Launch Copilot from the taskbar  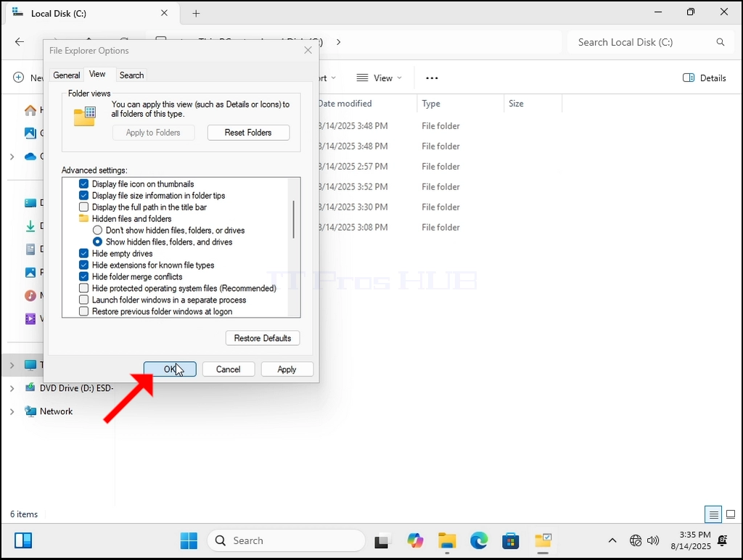pos(415,540)
